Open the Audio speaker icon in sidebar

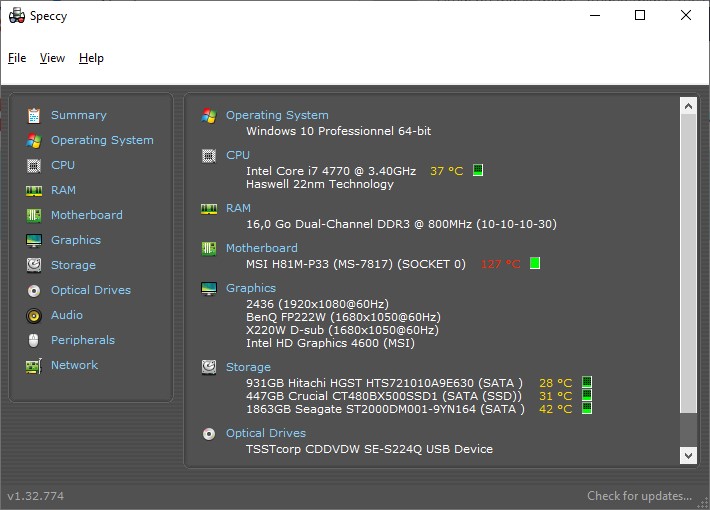[34, 315]
